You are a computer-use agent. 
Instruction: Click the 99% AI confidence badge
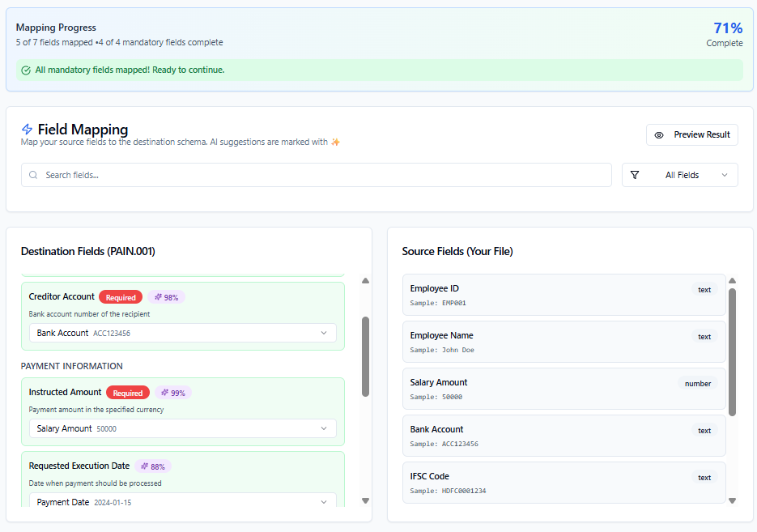[173, 393]
